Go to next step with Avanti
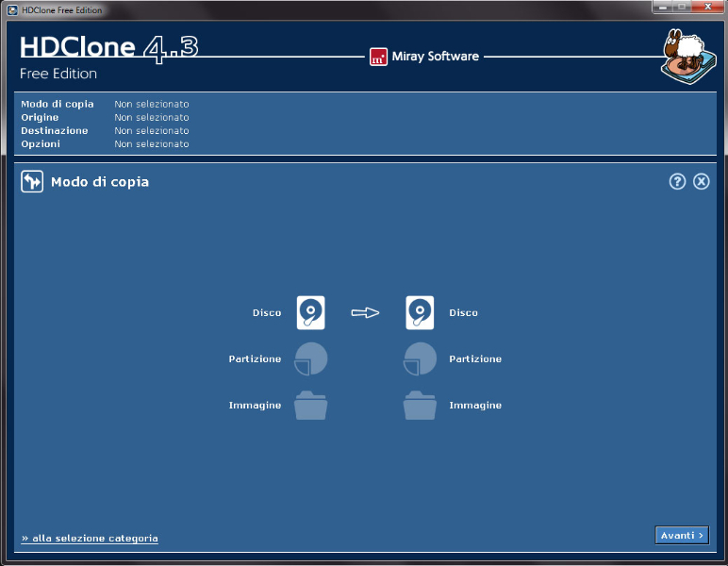728x566 pixels. pyautogui.click(x=682, y=536)
